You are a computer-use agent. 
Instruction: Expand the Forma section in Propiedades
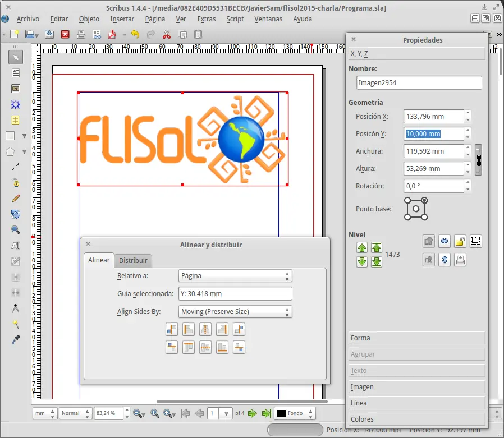tap(416, 338)
